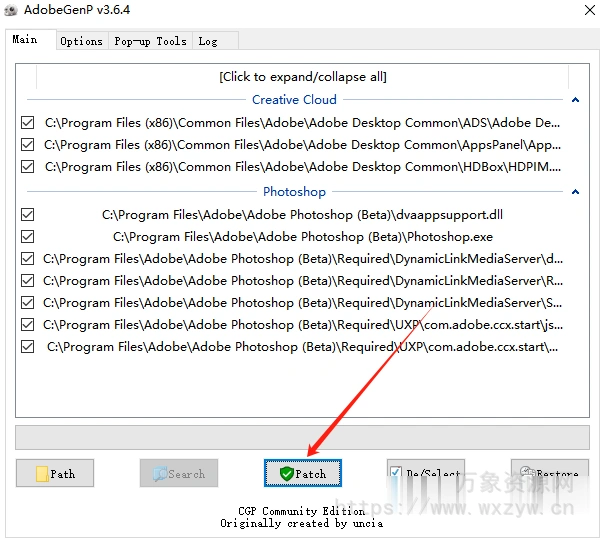This screenshot has height=542, width=605.
Task: Click the Search magnifier icon
Action: [158, 474]
